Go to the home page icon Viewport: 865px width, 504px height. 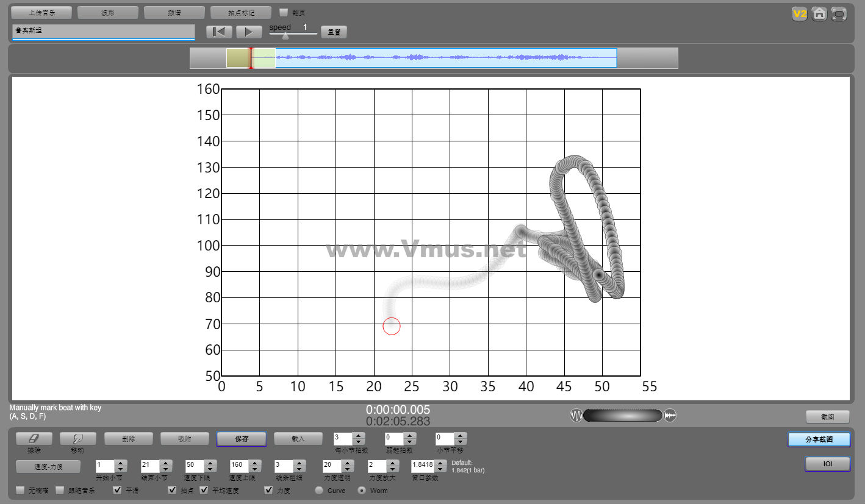[819, 13]
